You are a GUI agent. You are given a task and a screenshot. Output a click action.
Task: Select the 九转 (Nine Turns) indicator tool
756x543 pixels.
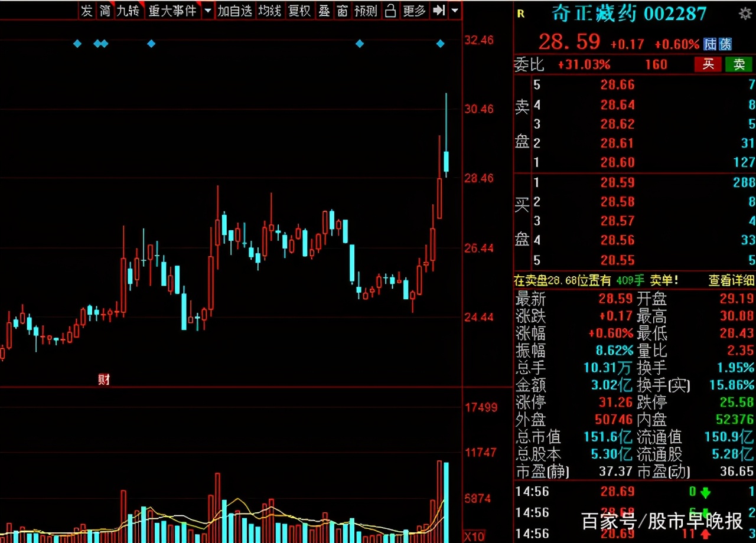click(x=128, y=10)
